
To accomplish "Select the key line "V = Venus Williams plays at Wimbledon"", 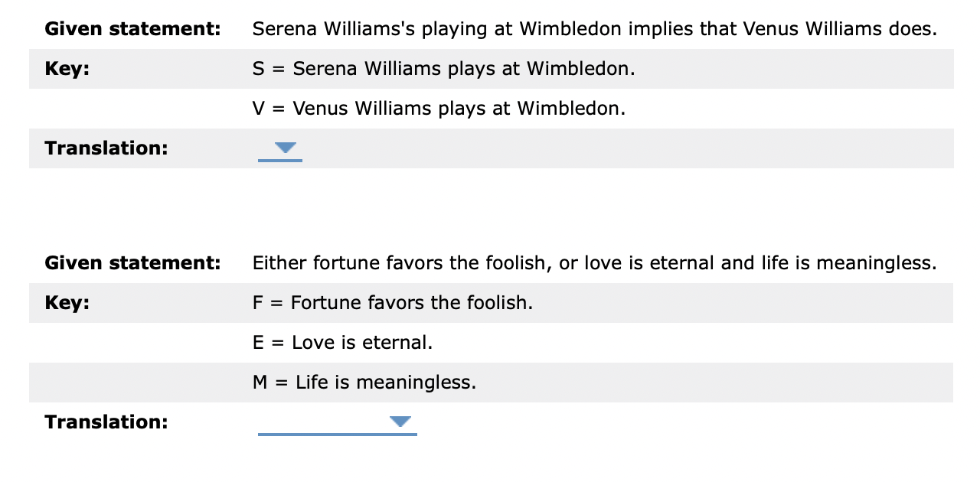I will coord(439,109).
